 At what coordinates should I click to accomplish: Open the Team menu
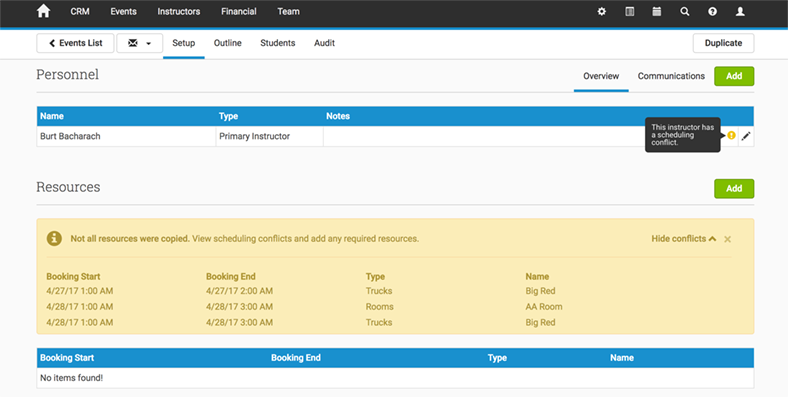[x=288, y=11]
